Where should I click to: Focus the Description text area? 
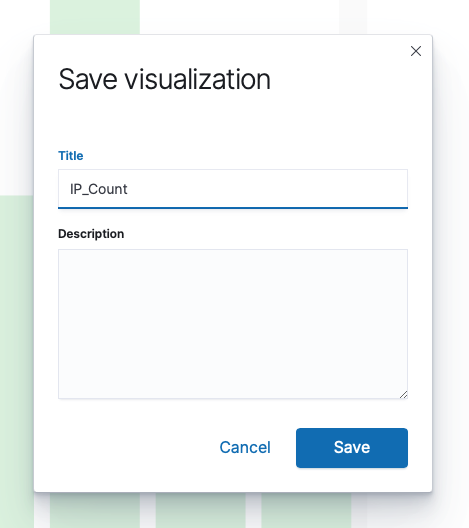coord(233,324)
